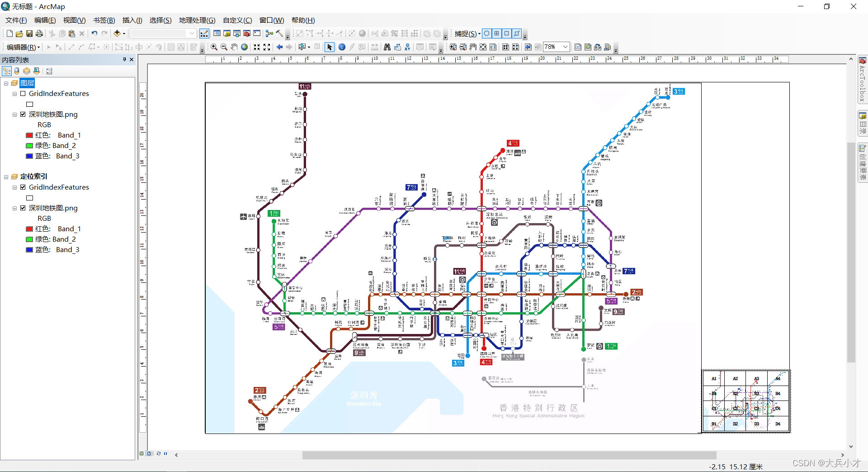Click the locator grid index map thumbnail
This screenshot has width=868, height=472.
746,401
